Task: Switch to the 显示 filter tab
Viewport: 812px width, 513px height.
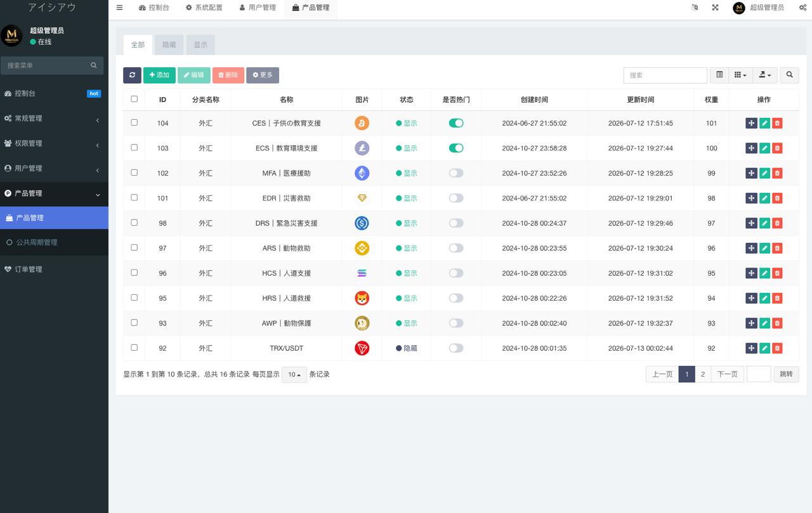Action: [200, 45]
